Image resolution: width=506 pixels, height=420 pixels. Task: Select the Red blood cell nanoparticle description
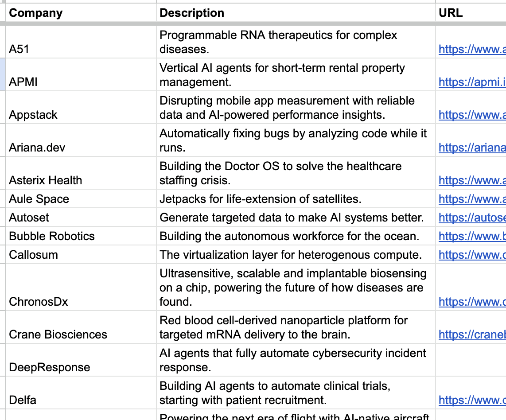[296, 327]
